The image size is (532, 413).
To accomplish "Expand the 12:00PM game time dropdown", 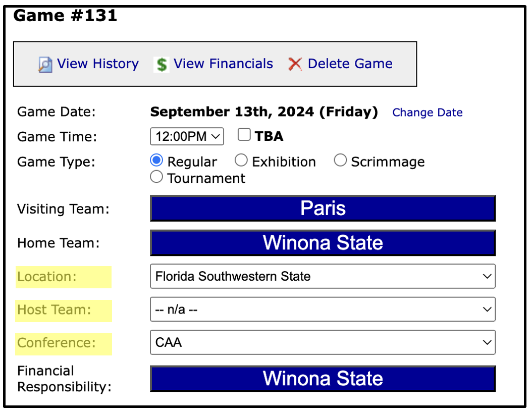I will [x=187, y=136].
